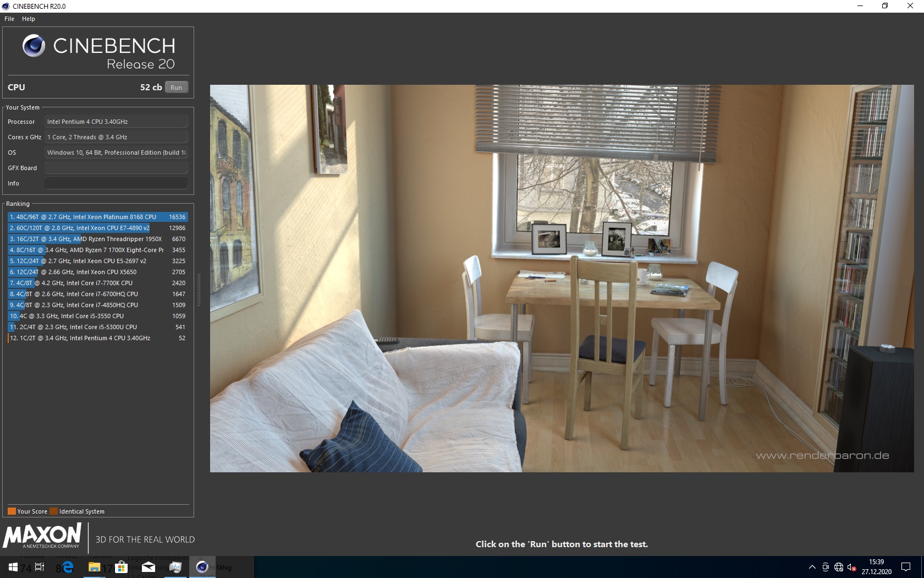The image size is (924, 578).
Task: Open the Windows Start menu
Action: [13, 567]
